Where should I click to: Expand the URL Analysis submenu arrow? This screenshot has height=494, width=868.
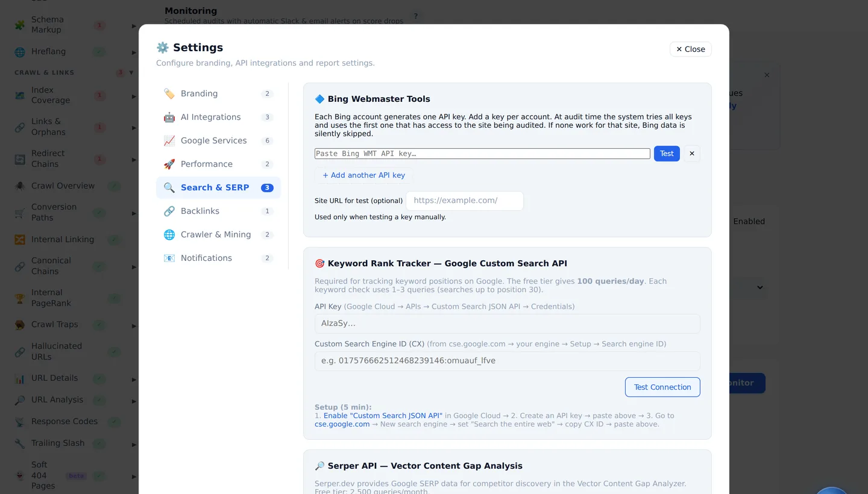134,401
